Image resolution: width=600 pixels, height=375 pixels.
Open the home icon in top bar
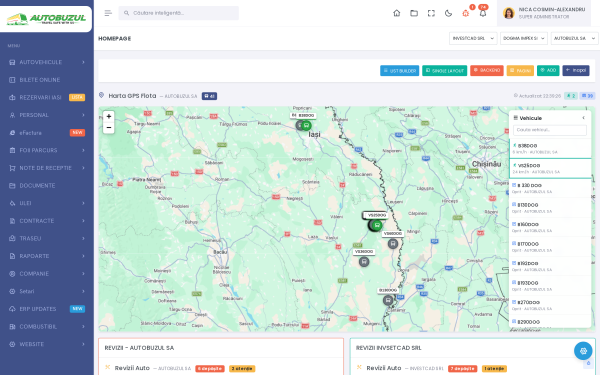tap(396, 13)
